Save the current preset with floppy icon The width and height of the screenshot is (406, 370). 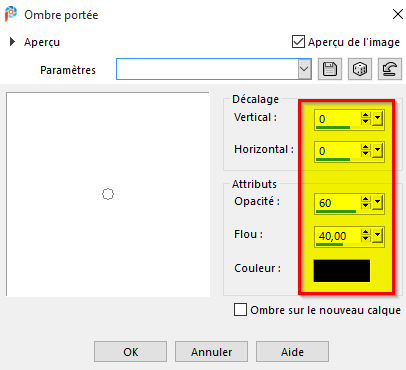coord(330,69)
